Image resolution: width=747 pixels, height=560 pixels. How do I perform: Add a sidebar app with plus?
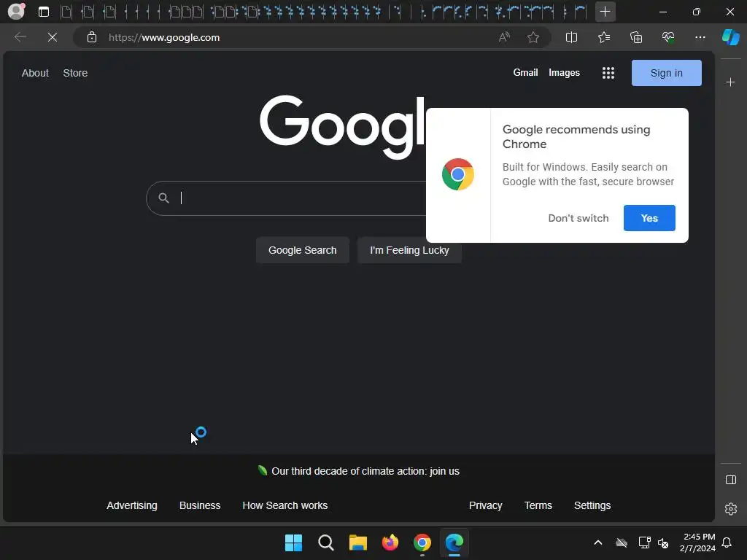pyautogui.click(x=730, y=82)
